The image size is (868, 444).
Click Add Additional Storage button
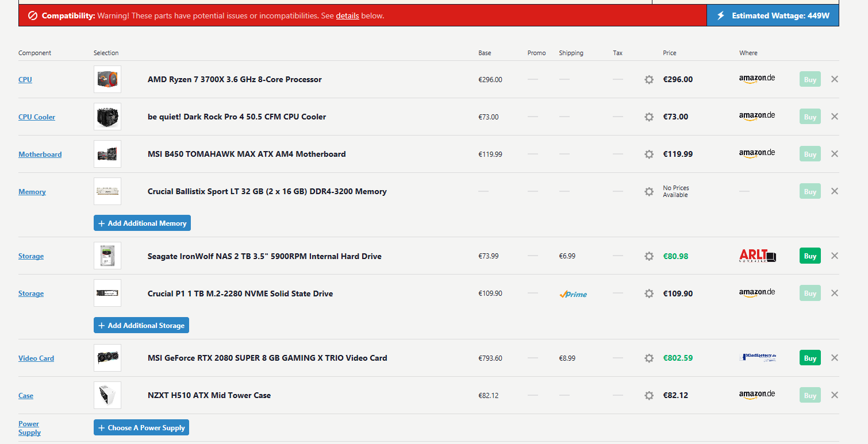tap(141, 325)
